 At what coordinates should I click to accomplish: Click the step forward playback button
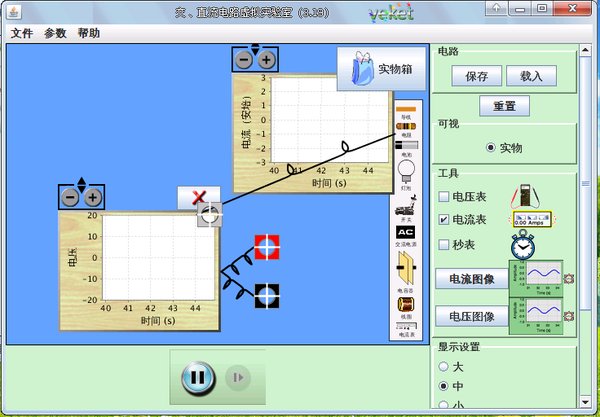tap(238, 378)
